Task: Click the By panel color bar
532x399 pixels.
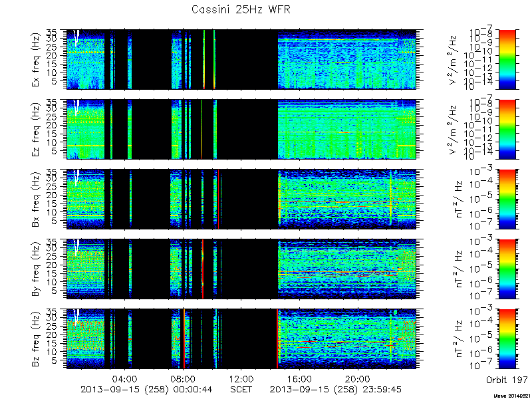Action: (507, 269)
